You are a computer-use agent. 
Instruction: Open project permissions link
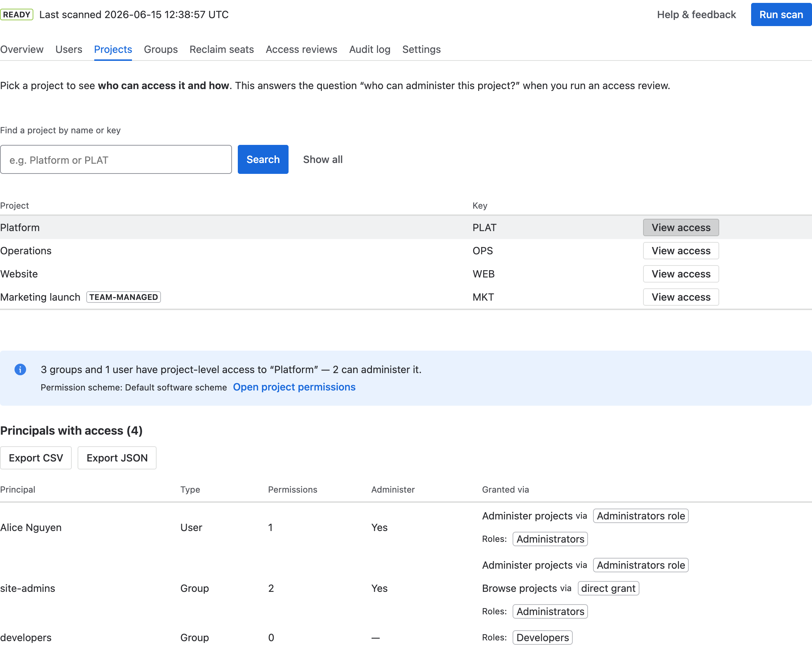click(294, 387)
